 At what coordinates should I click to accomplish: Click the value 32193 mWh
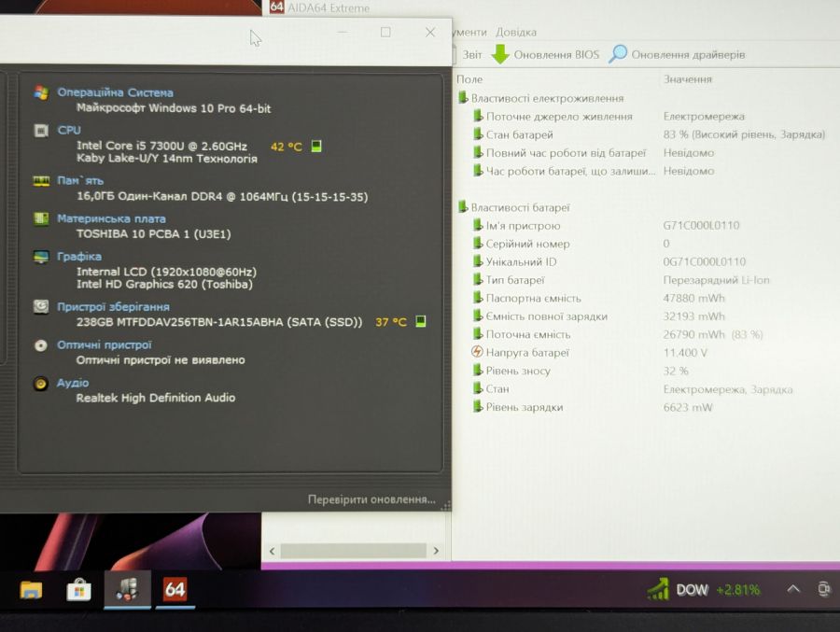(x=693, y=316)
